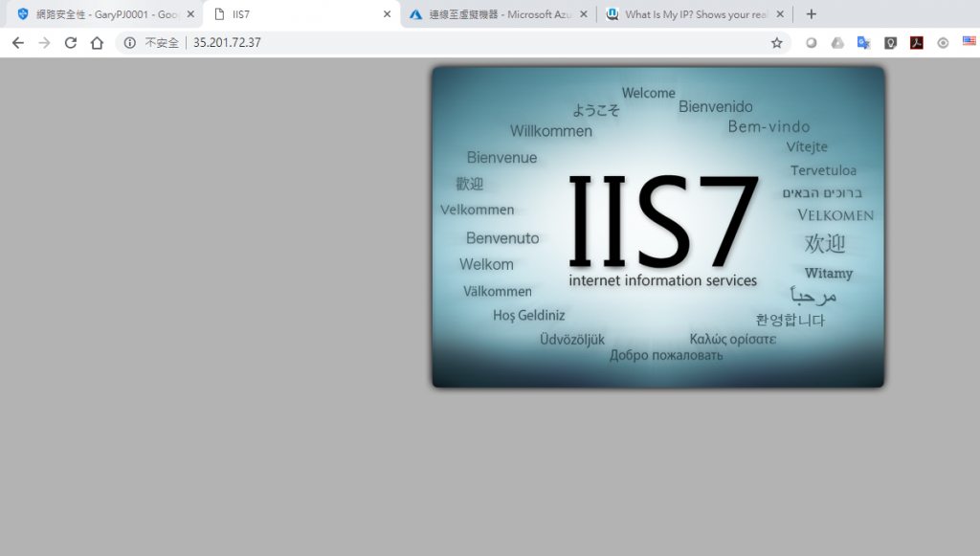Viewport: 980px width, 556px height.
Task: Reload the current page
Action: click(x=71, y=42)
